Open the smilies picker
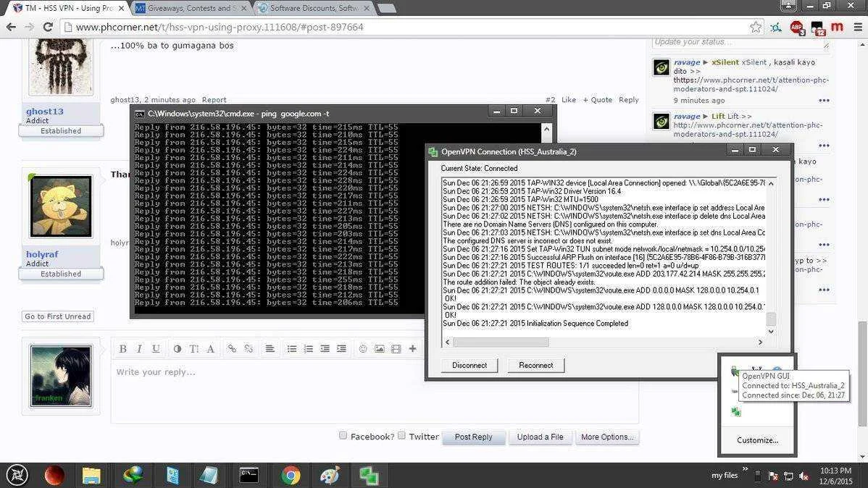The height and width of the screenshot is (488, 868). click(363, 348)
